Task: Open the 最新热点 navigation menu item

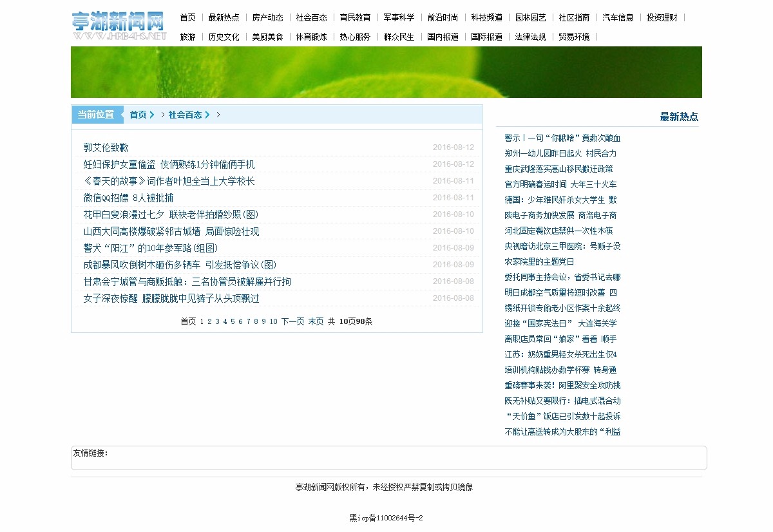Action: [224, 17]
